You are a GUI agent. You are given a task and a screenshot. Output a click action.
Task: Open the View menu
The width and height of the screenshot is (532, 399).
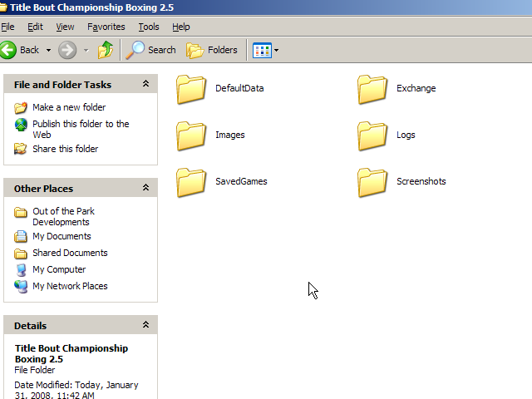pos(65,27)
